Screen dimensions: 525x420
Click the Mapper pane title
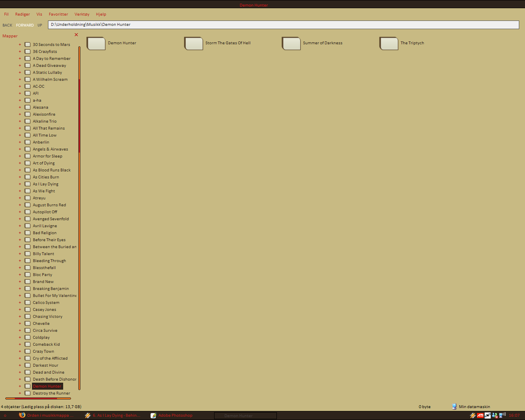[10, 36]
